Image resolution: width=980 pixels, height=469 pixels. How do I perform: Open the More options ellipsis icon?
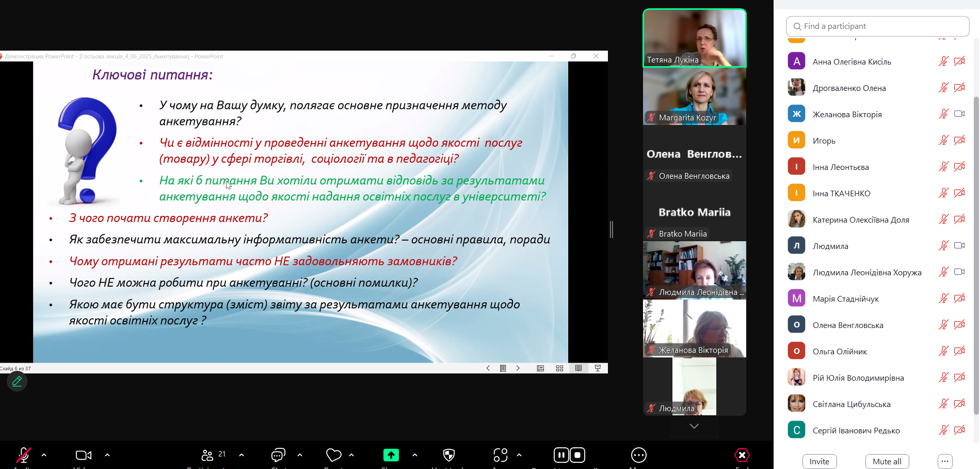638,455
